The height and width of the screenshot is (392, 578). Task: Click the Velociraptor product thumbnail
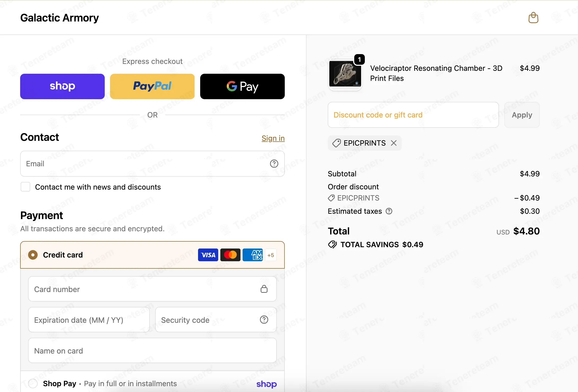click(x=345, y=74)
